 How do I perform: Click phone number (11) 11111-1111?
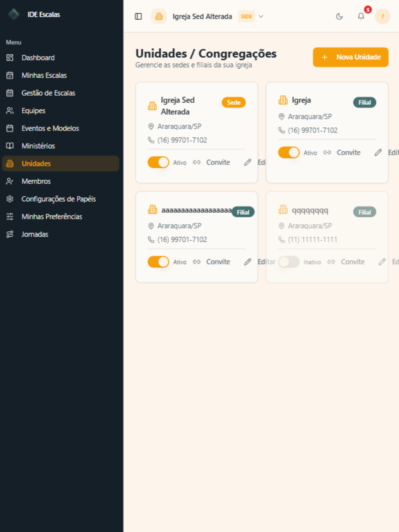pyautogui.click(x=312, y=240)
